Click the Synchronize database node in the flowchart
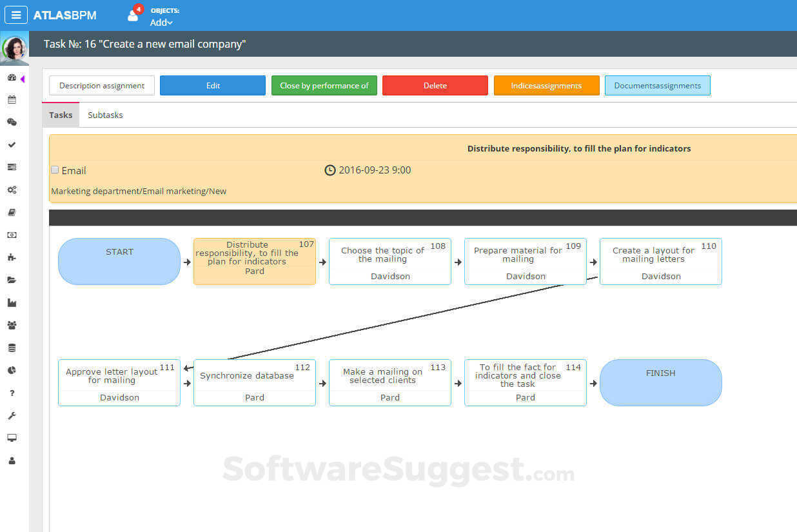Viewport: 797px width, 532px height. click(x=254, y=382)
